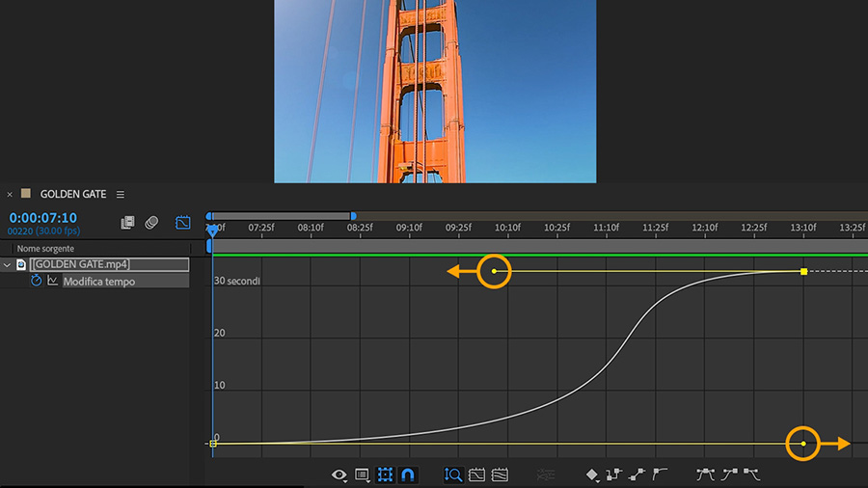Screen dimensions: 868x488
Task: Click the current time 0:00:07:10 field
Action: click(42, 218)
